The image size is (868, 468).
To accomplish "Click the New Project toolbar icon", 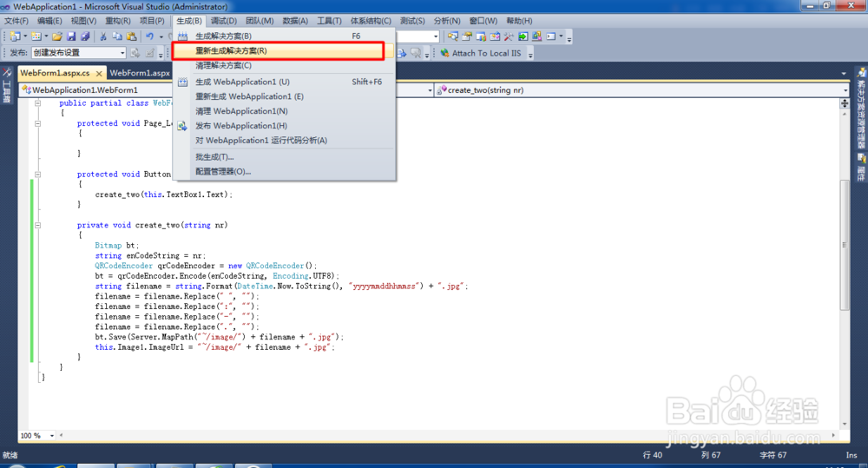I will [x=15, y=36].
